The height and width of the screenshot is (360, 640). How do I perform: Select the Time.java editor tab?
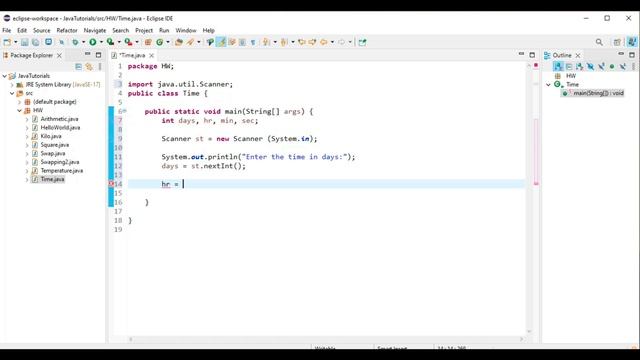point(132,55)
